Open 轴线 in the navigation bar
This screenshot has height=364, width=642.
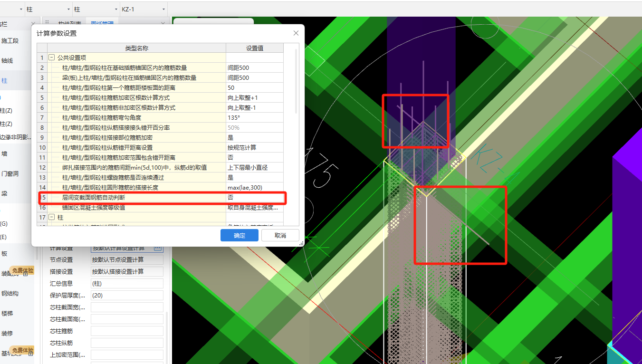point(7,61)
